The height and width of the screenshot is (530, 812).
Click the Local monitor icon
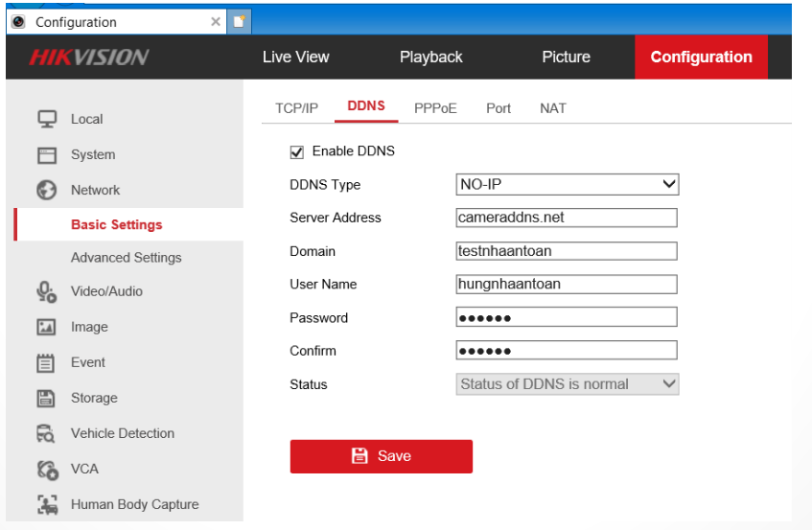[x=47, y=119]
